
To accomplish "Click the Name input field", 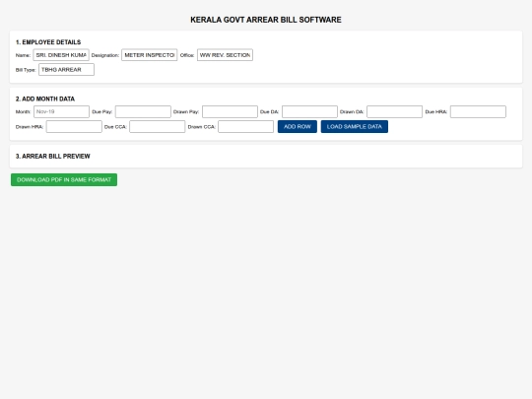I will (x=61, y=55).
